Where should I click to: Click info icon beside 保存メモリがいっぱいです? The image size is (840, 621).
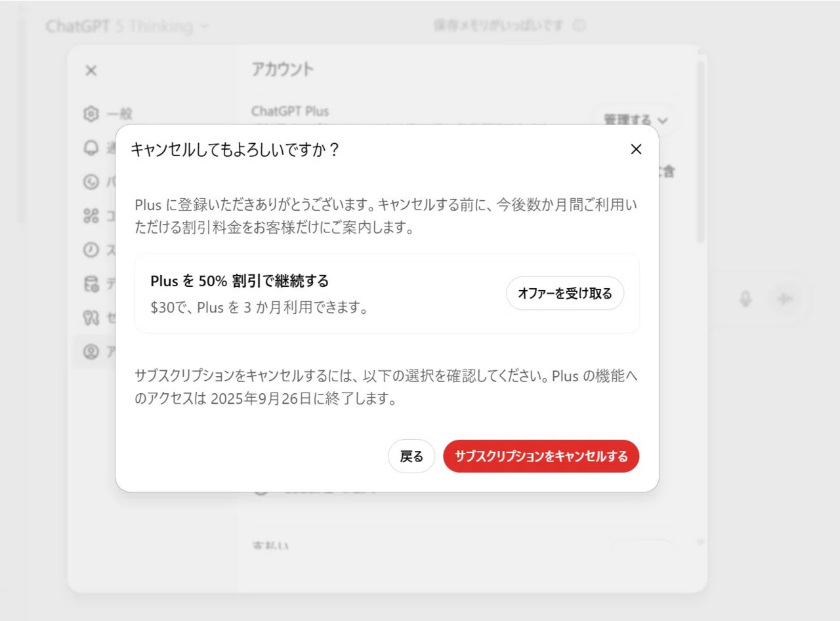(x=578, y=26)
